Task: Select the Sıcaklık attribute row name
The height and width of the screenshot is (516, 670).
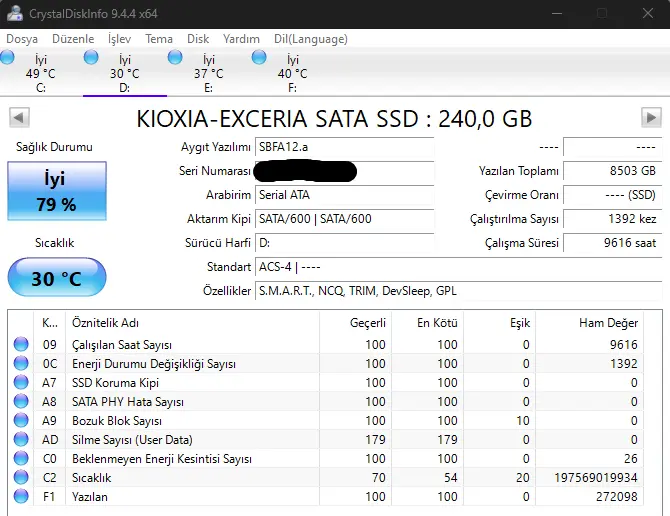Action: point(91,478)
